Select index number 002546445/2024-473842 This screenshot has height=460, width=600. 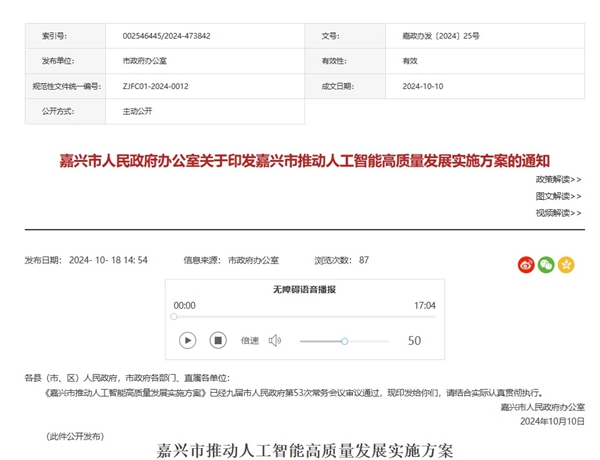(x=166, y=36)
